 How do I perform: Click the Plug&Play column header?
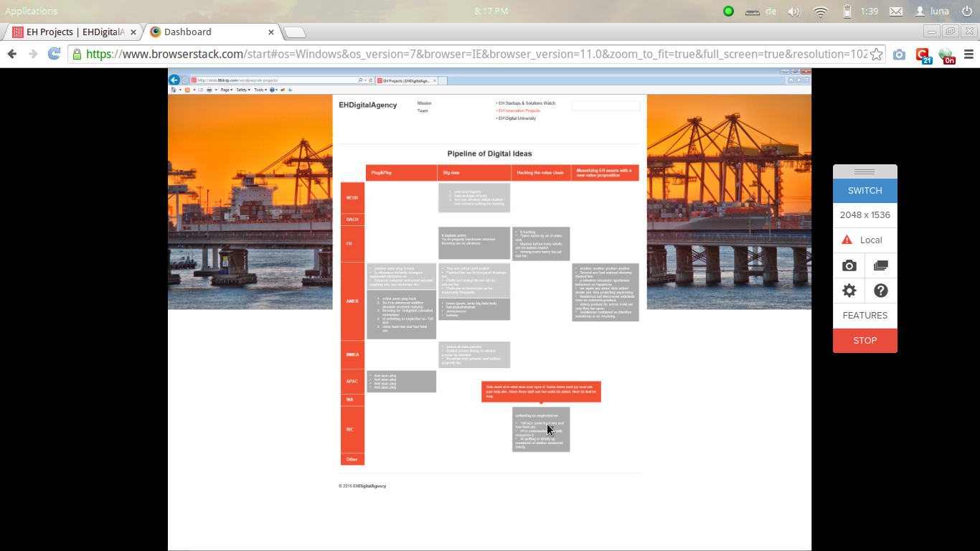pos(401,173)
